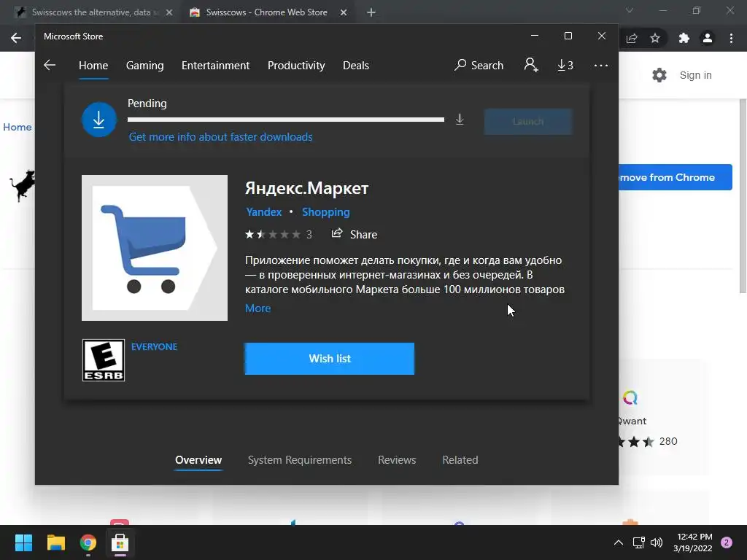Switch to the Overview section
The image size is (747, 560).
point(198,460)
